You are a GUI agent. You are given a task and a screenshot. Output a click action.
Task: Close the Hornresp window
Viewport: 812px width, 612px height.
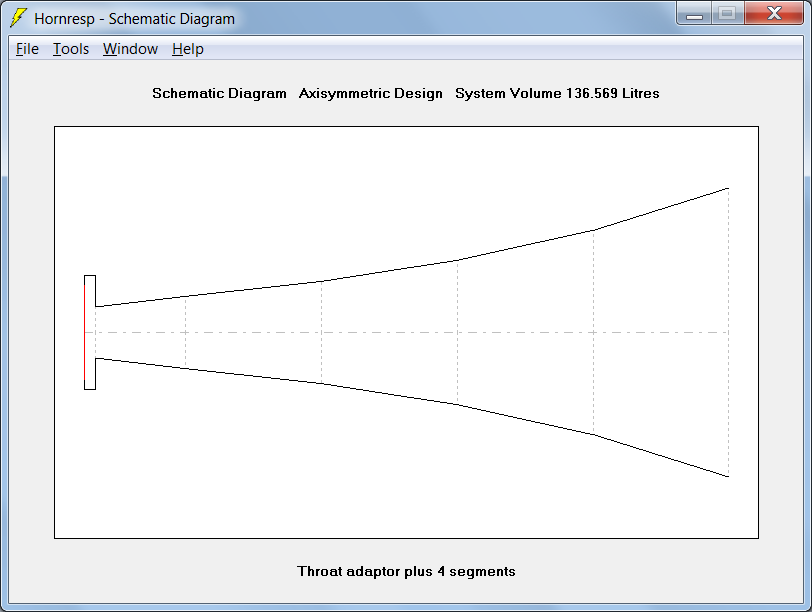point(774,14)
